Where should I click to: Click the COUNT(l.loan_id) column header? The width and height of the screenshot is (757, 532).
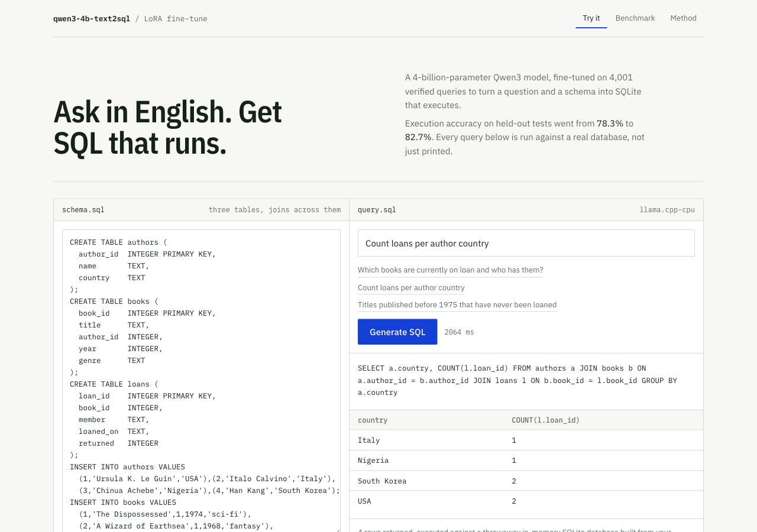[546, 420]
